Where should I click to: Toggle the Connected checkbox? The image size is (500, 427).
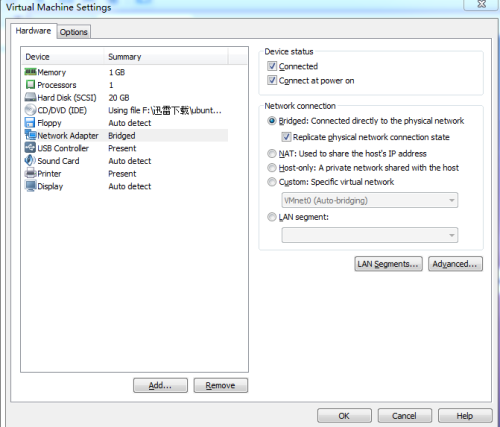tap(272, 66)
